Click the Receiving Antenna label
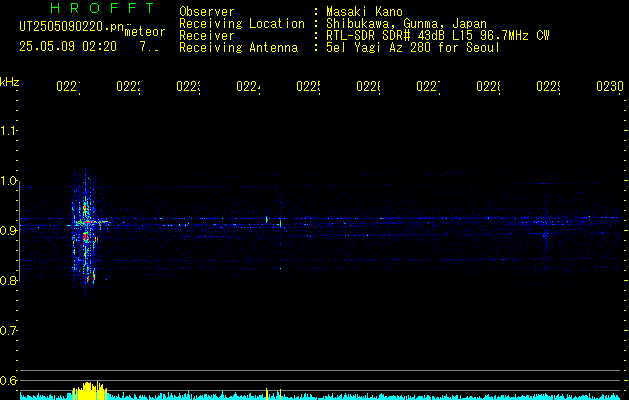 tap(238, 48)
